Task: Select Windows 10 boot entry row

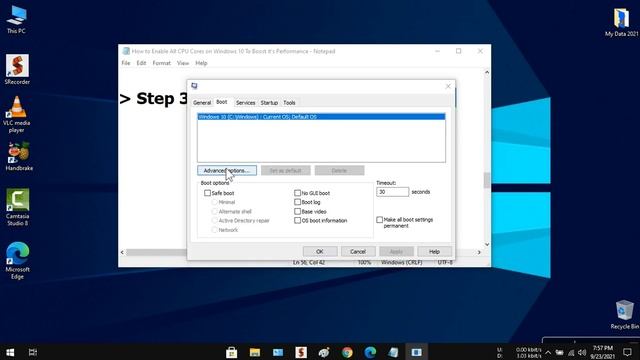Action: [321, 117]
